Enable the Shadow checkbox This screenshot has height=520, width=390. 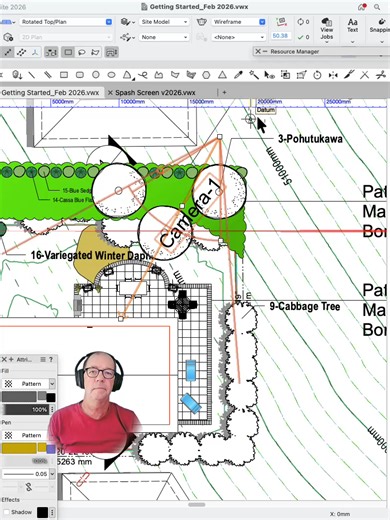click(6, 512)
